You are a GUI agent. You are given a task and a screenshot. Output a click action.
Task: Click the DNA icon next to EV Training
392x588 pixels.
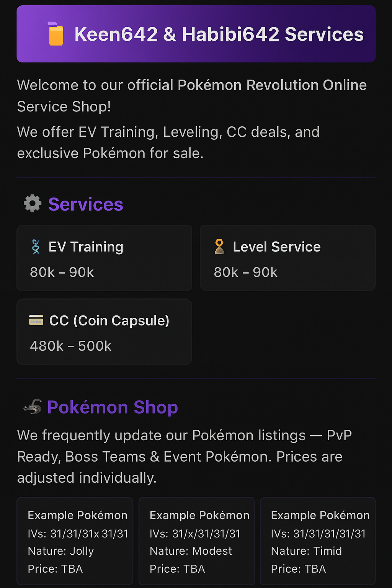pos(36,247)
